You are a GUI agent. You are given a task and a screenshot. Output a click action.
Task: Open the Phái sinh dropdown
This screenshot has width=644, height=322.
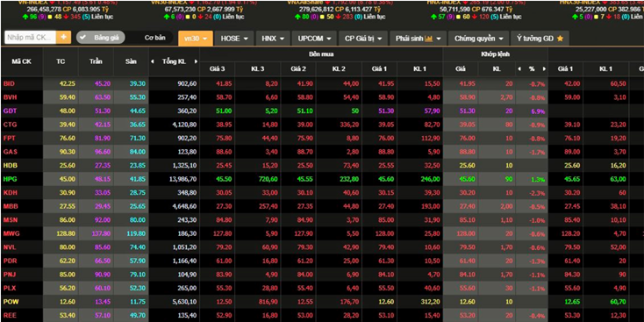click(419, 39)
